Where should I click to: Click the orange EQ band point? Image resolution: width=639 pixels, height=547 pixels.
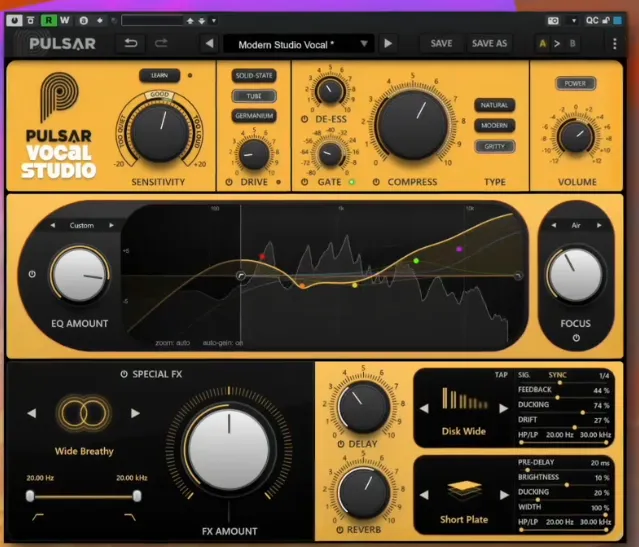[302, 286]
